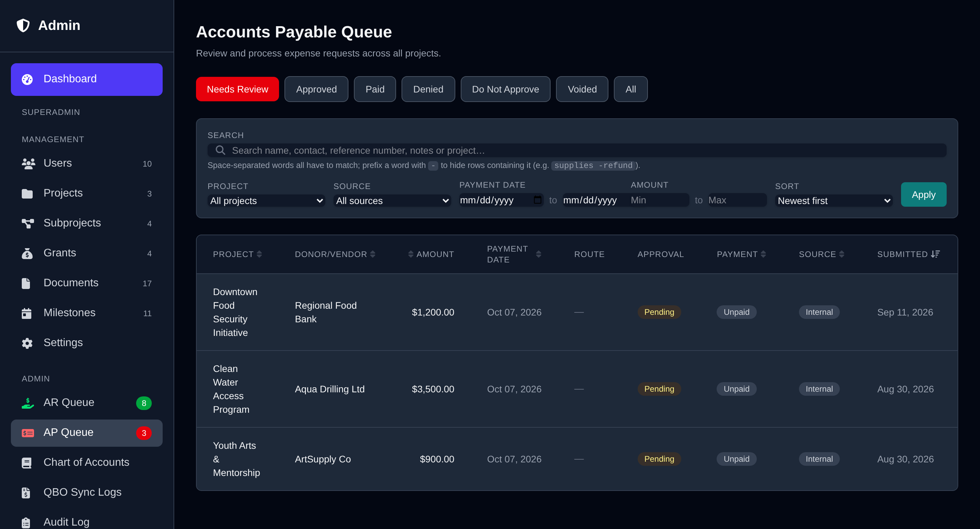Click the Settings gear icon
Image resolution: width=980 pixels, height=529 pixels.
(27, 343)
